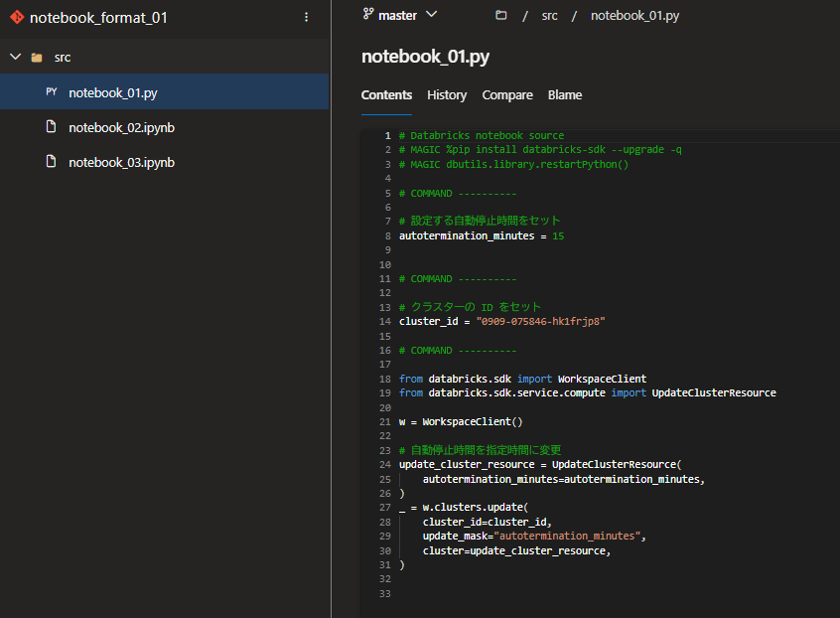The height and width of the screenshot is (618, 840).
Task: Click the pip install databricks-sdk line
Action: (x=540, y=150)
